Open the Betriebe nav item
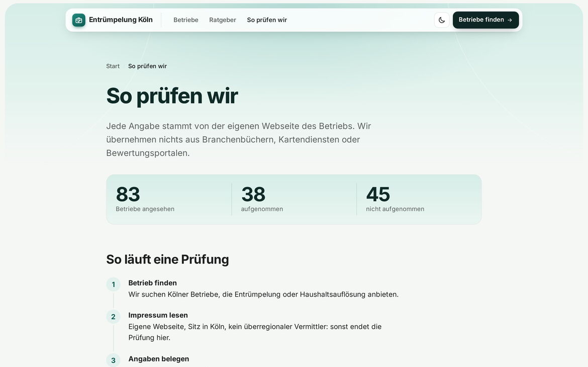588x367 pixels. (185, 20)
